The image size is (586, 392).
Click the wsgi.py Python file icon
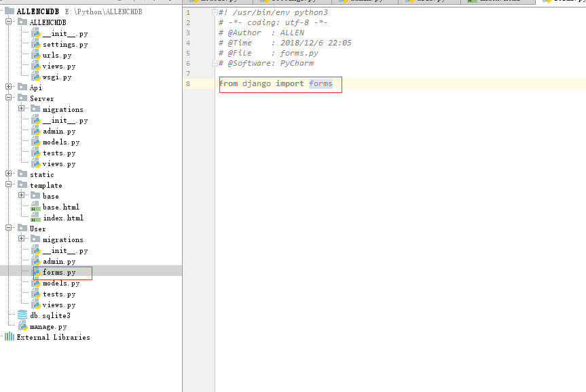36,77
